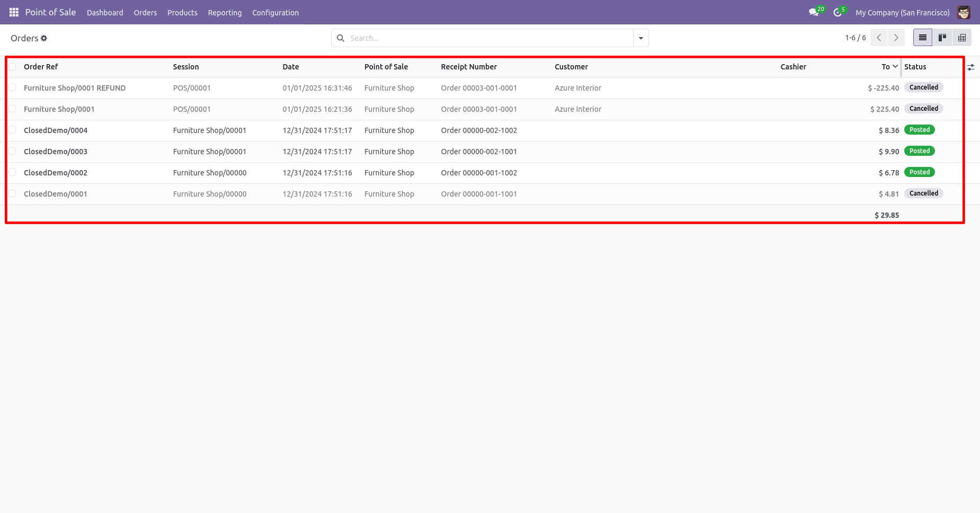
Task: Click the $ -225.40 total amount
Action: pos(883,88)
